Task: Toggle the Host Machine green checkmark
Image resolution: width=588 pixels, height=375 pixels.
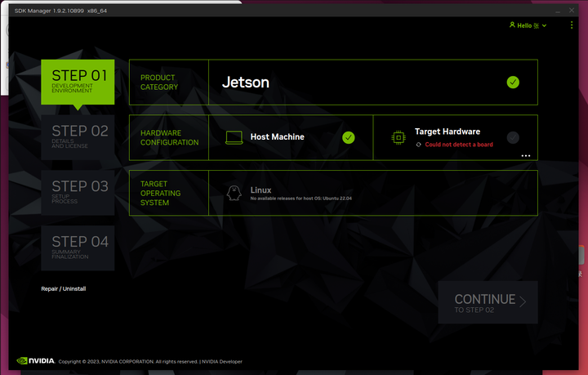Action: coord(349,137)
